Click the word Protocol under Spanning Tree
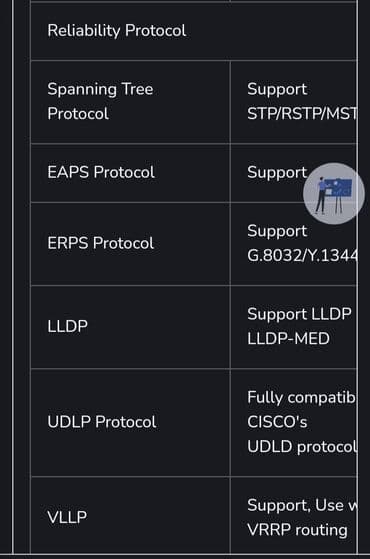The image size is (370, 559). click(x=78, y=114)
